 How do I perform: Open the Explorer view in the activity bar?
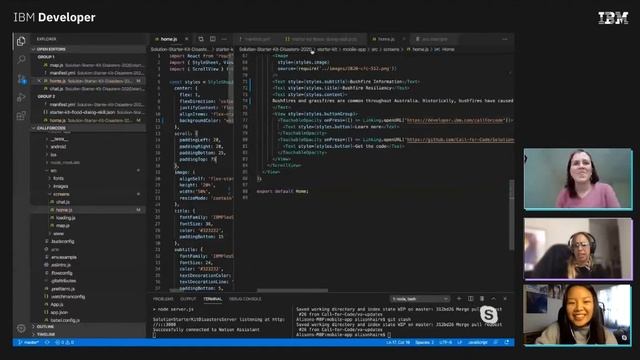coord(21,41)
